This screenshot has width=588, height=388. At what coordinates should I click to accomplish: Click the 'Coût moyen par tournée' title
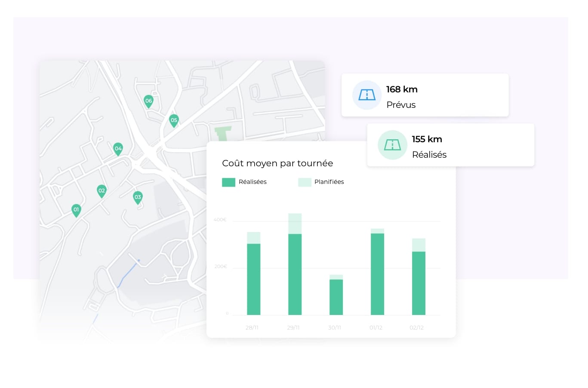(x=277, y=163)
